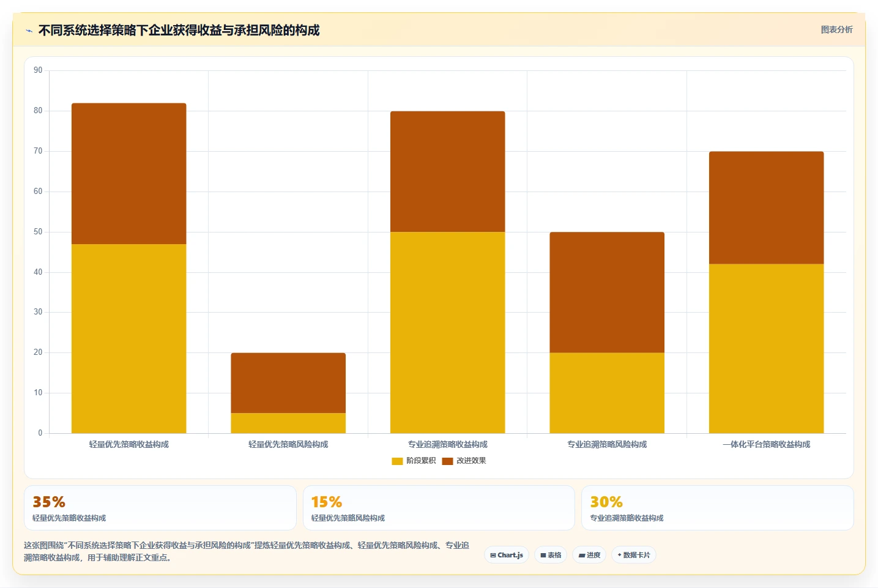This screenshot has height=588, width=878.
Task: Click the x-axis label 一体化平台策略收益构成
Action: [767, 444]
